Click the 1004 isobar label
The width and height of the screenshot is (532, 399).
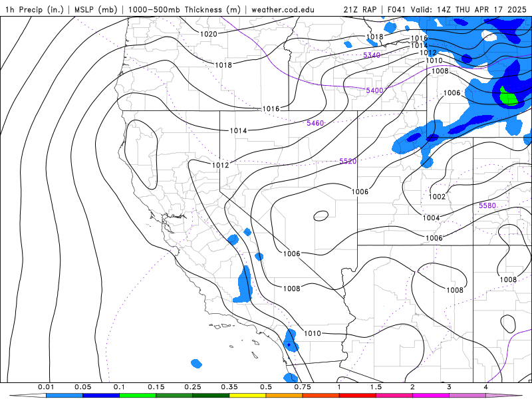pyautogui.click(x=431, y=218)
